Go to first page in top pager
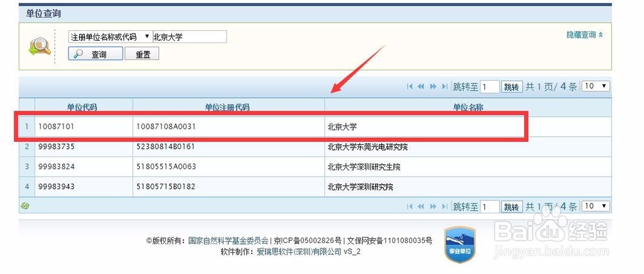The height and width of the screenshot is (274, 644). (409, 86)
